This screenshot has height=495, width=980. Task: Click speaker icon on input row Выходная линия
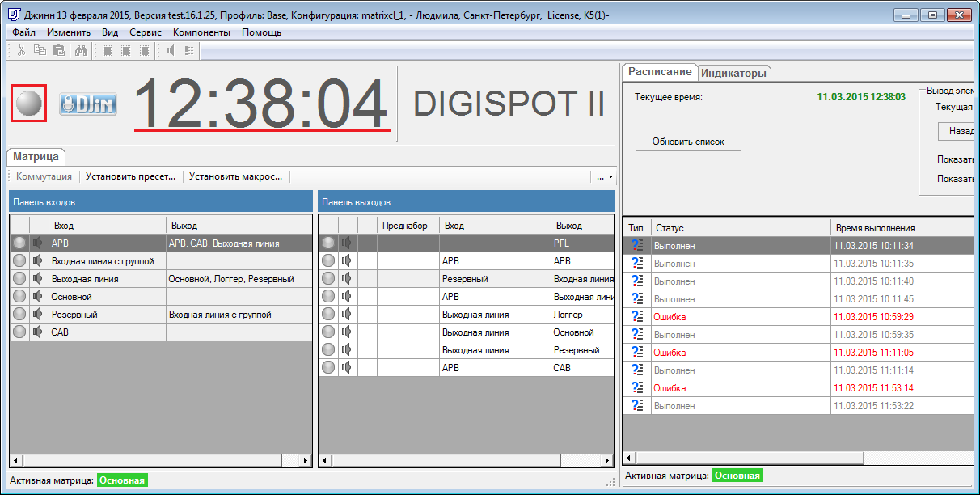(38, 279)
